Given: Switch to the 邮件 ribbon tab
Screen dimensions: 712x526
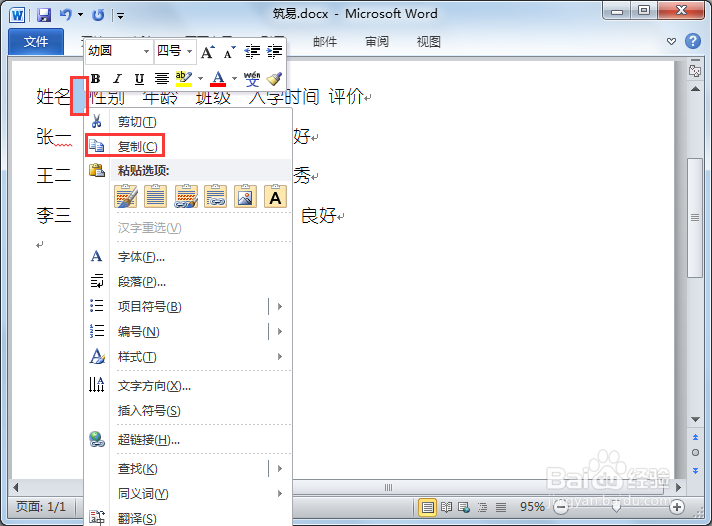Looking at the screenshot, I should tap(325, 42).
